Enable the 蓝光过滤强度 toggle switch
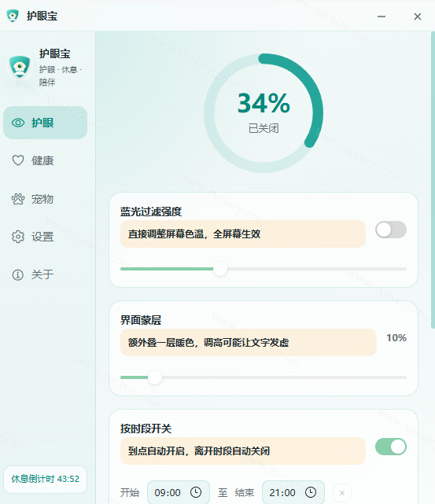Screen dimensions: 435x504 (x=391, y=230)
